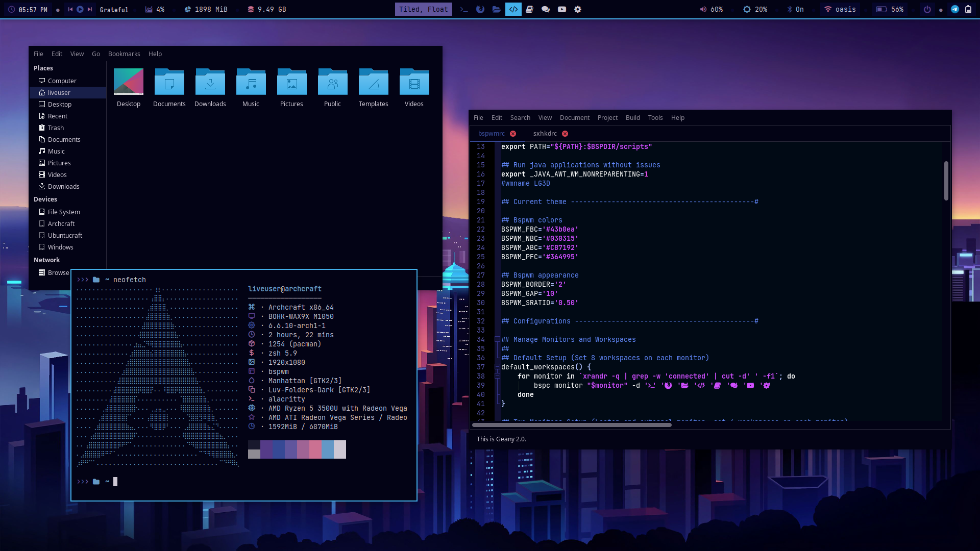Open the Downloads folder in sidebar

(63, 186)
